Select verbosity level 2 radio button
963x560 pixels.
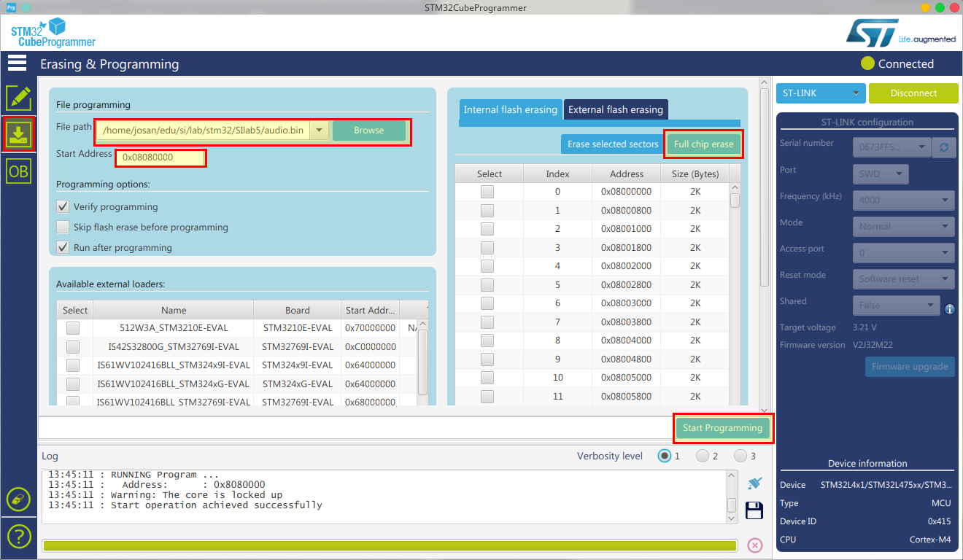[702, 456]
